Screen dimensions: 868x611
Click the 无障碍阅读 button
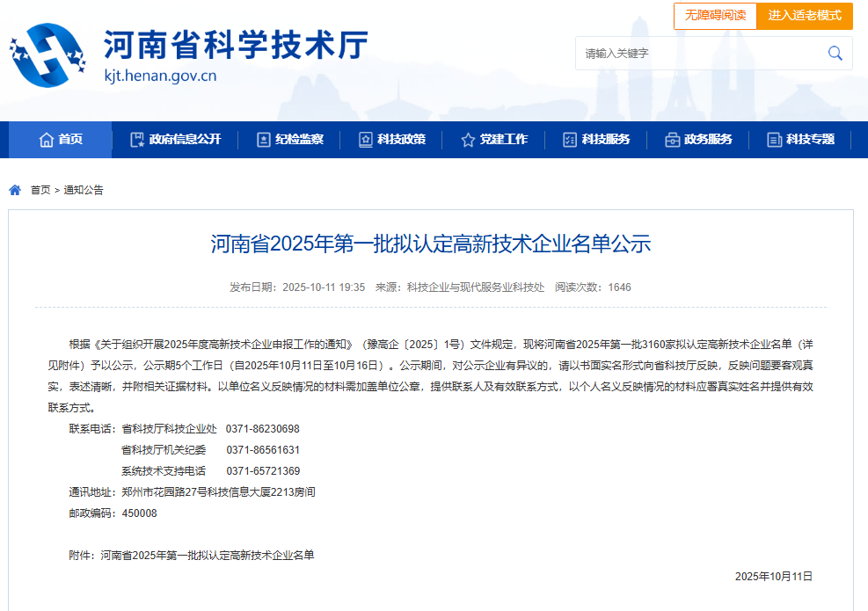715,16
